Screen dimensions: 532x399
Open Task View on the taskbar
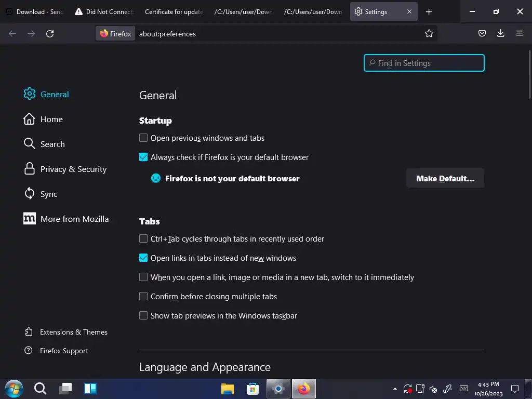click(x=65, y=389)
